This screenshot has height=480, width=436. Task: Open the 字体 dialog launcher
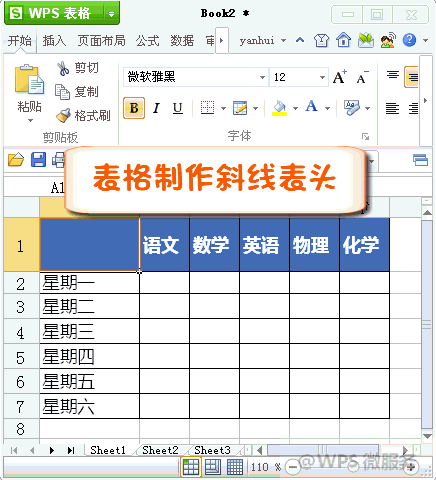tap(366, 136)
